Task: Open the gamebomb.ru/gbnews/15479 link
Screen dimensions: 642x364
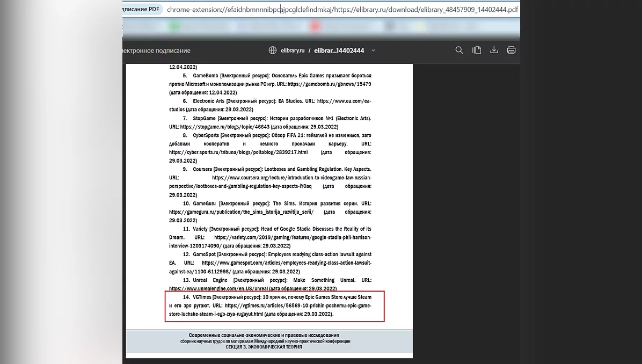Action: click(329, 84)
